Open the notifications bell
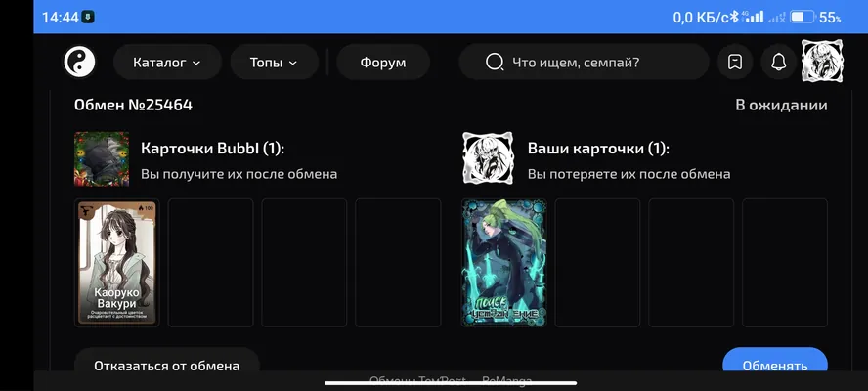Viewport: 868px width, 391px height. coord(778,62)
